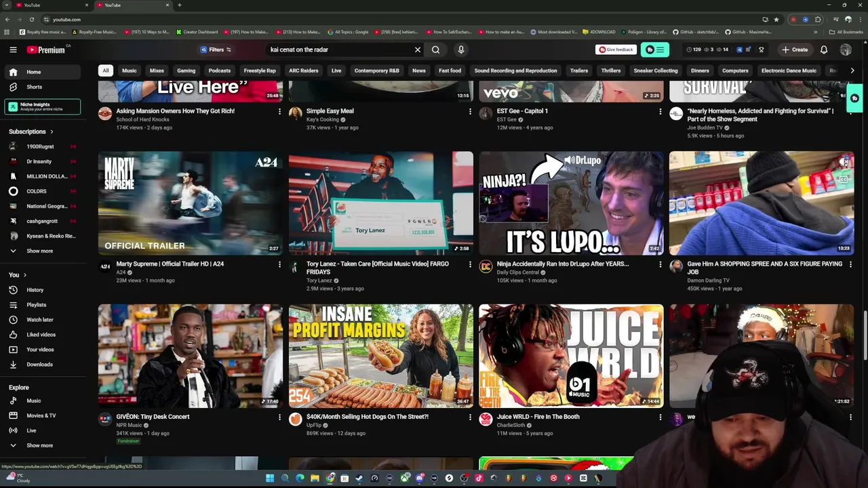Open the 1900Rugrat subscription channel
This screenshot has height=488, width=868.
tap(43, 146)
